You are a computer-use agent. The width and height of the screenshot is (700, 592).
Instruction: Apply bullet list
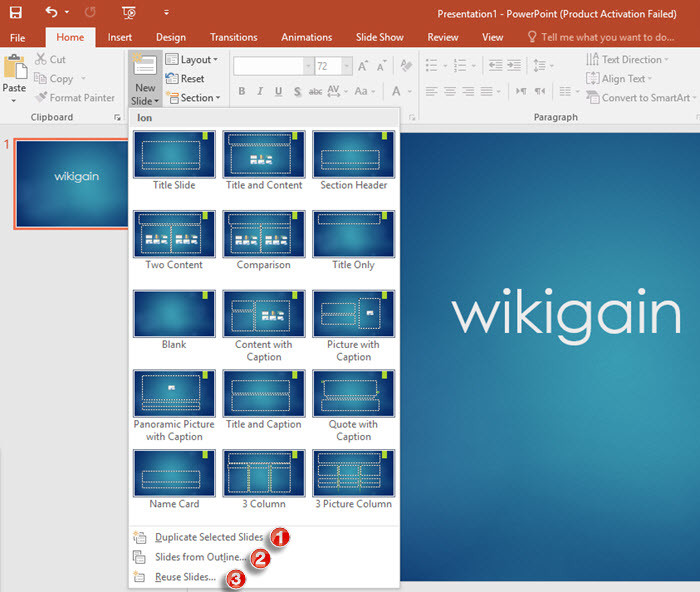pyautogui.click(x=431, y=65)
